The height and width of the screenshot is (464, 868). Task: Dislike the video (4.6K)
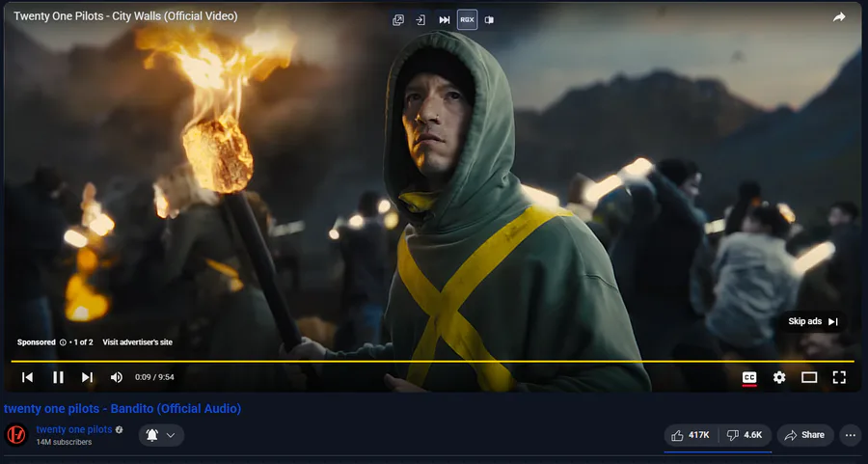point(745,435)
